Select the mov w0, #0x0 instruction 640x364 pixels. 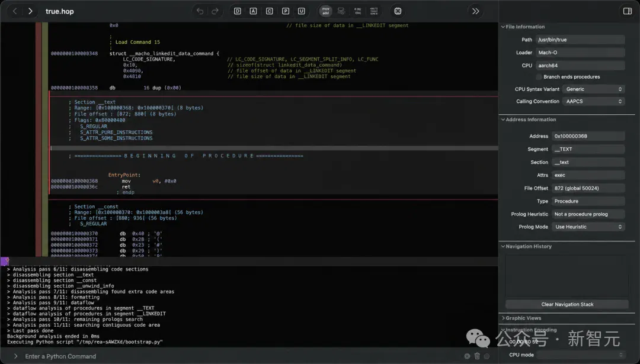(149, 181)
